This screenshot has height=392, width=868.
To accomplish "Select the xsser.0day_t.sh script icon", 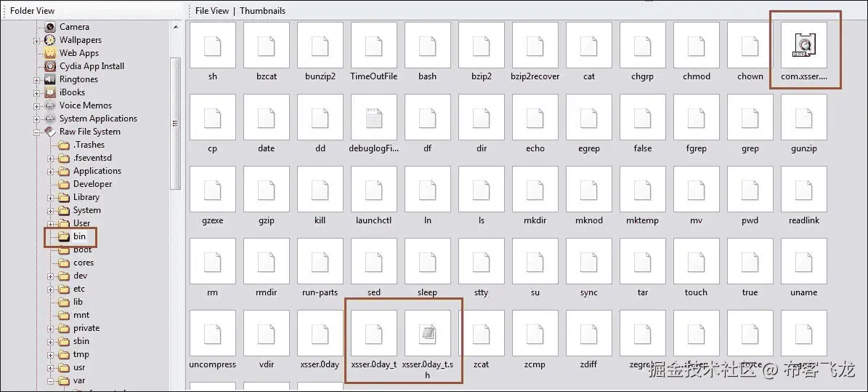I will pos(427,332).
